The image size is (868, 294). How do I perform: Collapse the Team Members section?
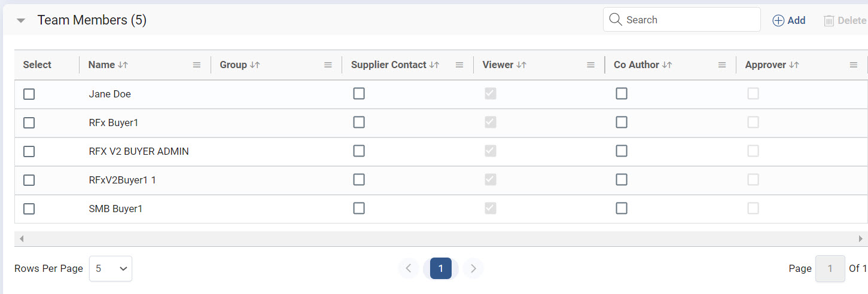[x=21, y=20]
